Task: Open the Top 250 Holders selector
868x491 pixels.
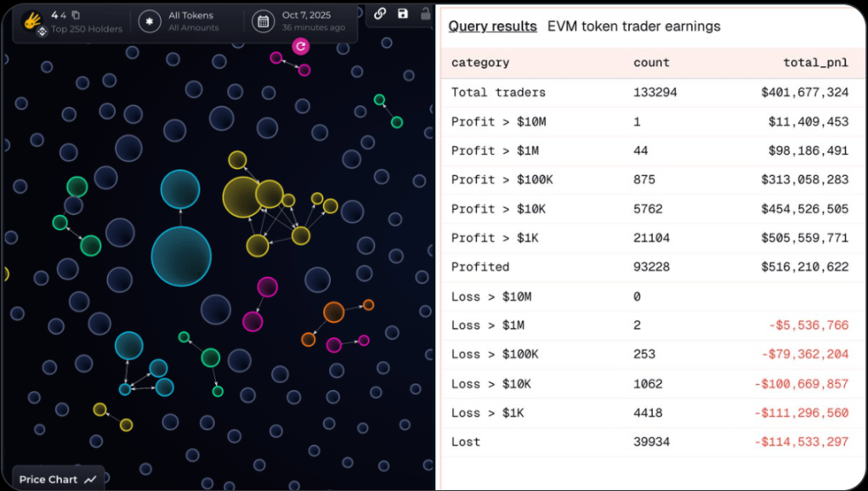Action: (x=86, y=29)
